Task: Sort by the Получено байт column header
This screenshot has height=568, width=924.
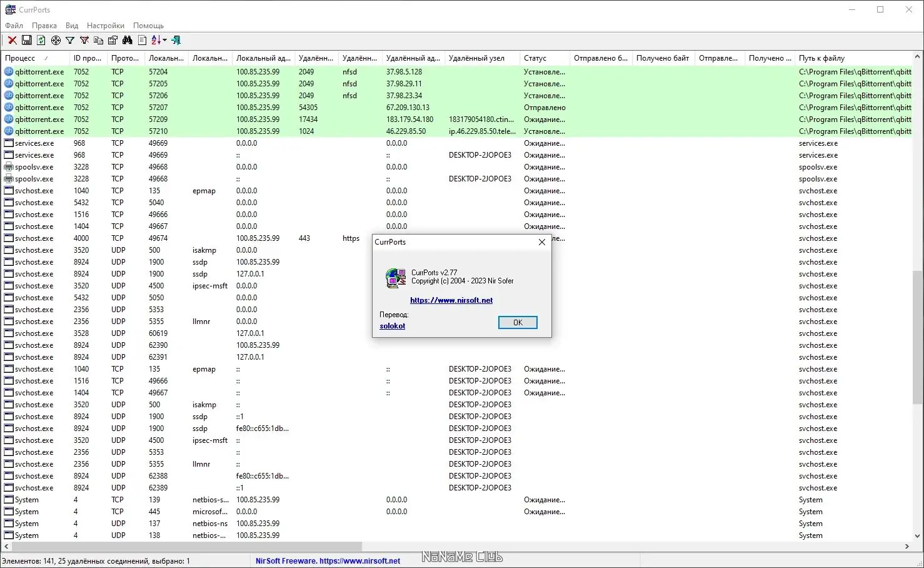Action: (664, 58)
